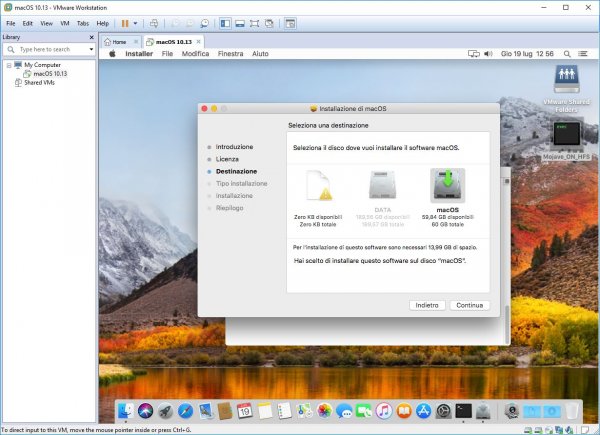Open the Apple menu in the guest
Image resolution: width=600 pixels, height=435 pixels.
(112, 54)
